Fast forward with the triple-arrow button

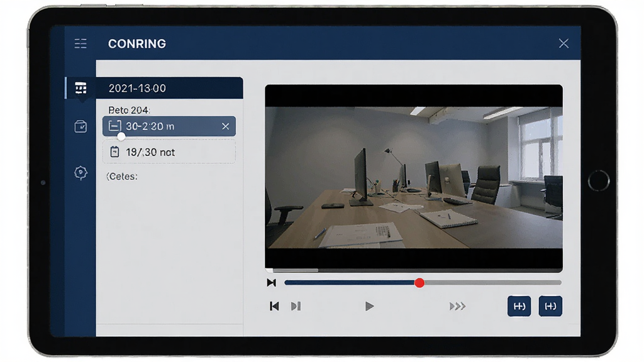[x=457, y=306]
